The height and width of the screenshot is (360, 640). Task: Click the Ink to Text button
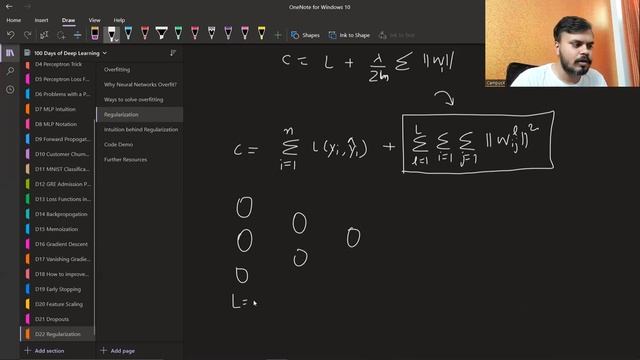click(396, 36)
